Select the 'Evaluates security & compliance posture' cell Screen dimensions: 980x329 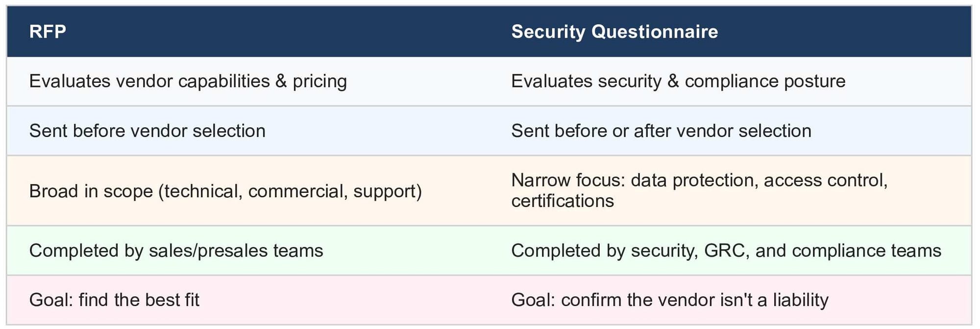(x=678, y=81)
